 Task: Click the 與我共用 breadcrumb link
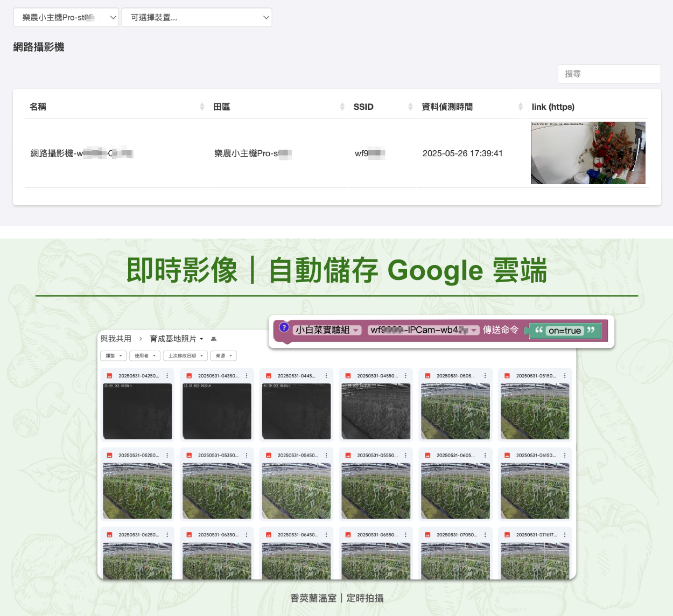[x=116, y=339]
